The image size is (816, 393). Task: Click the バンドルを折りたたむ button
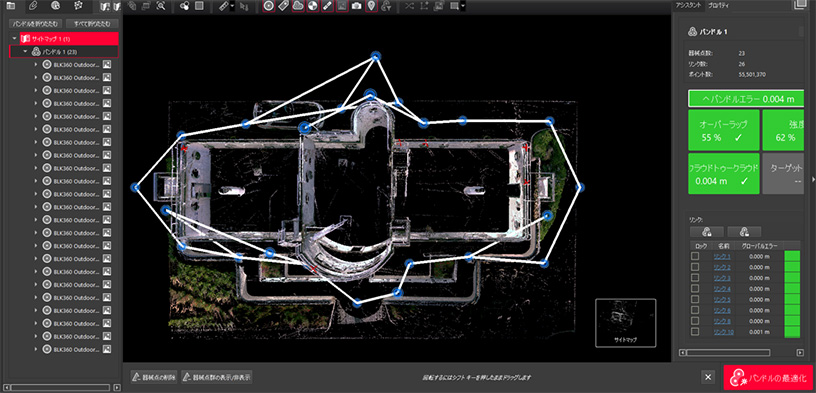pyautogui.click(x=36, y=24)
